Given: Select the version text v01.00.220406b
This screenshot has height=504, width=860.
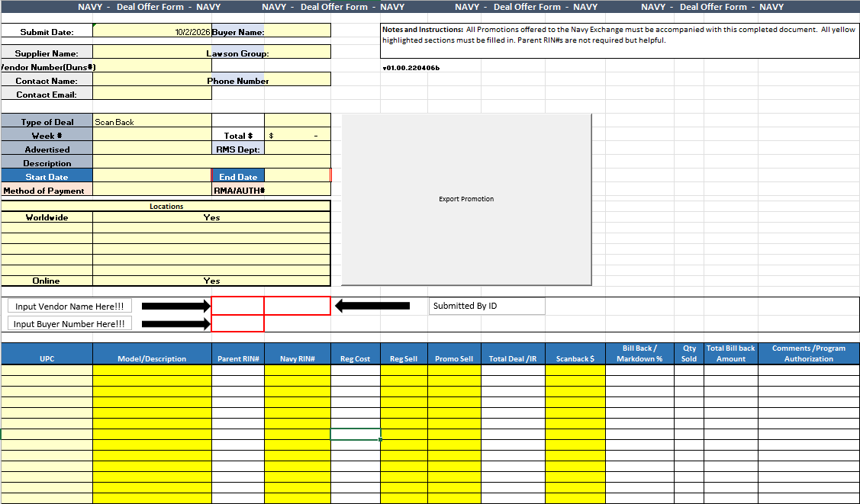Looking at the screenshot, I should [x=411, y=68].
